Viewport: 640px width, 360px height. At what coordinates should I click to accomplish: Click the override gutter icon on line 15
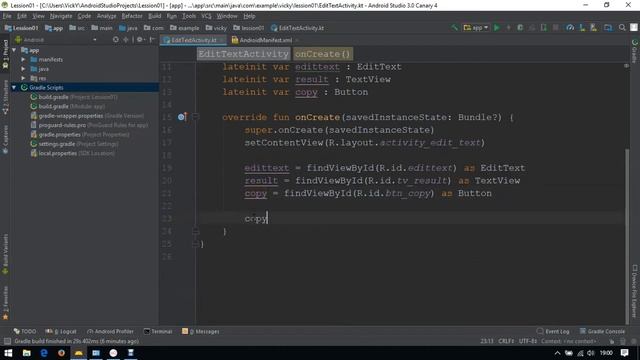pos(182,117)
